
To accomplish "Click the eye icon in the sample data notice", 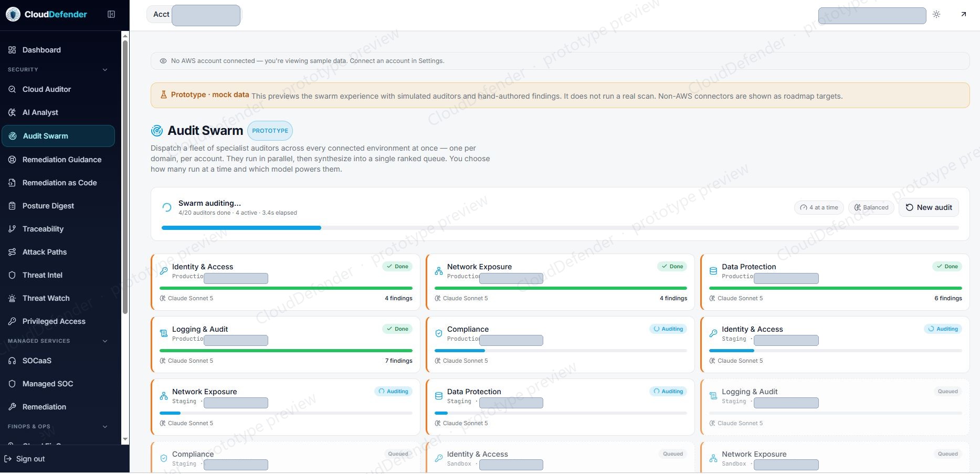I will (163, 61).
